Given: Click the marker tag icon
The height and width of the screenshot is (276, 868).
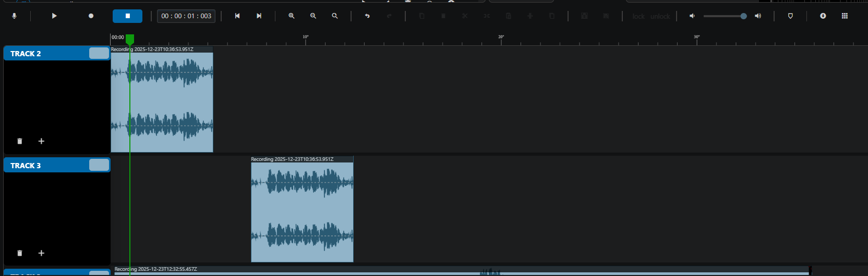Looking at the screenshot, I should point(790,16).
